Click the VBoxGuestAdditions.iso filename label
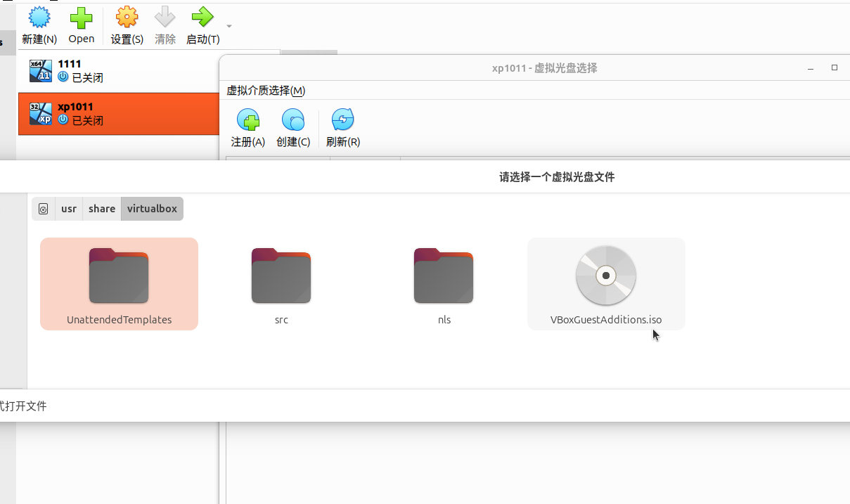The image size is (850, 504). pos(606,319)
